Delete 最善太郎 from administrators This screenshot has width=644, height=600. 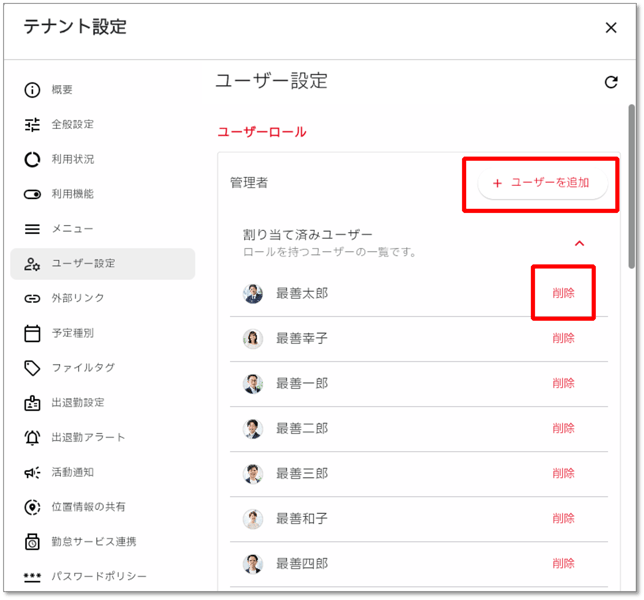tap(563, 293)
